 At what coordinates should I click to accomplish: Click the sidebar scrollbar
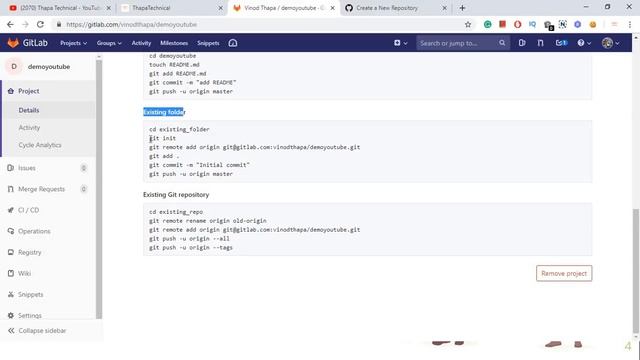(x=99, y=188)
